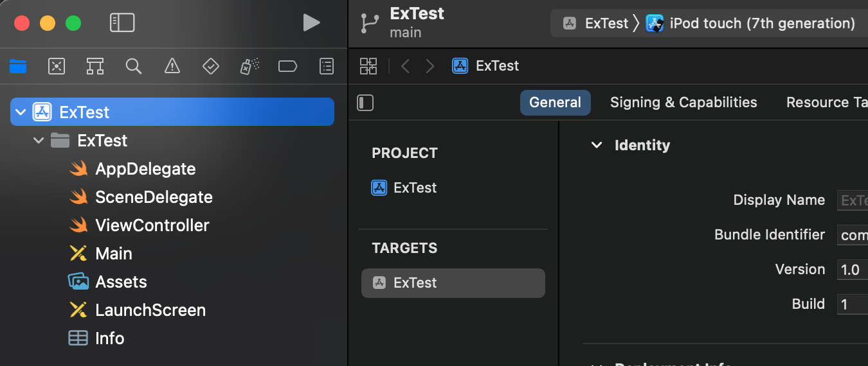Open the Report navigator
The image size is (868, 366).
coord(327,66)
